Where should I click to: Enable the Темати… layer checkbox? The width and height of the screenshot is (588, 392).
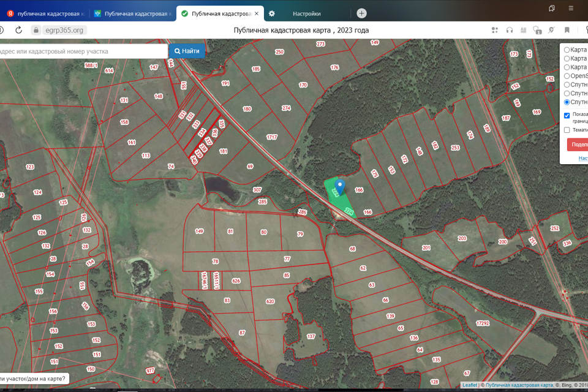[x=567, y=130]
